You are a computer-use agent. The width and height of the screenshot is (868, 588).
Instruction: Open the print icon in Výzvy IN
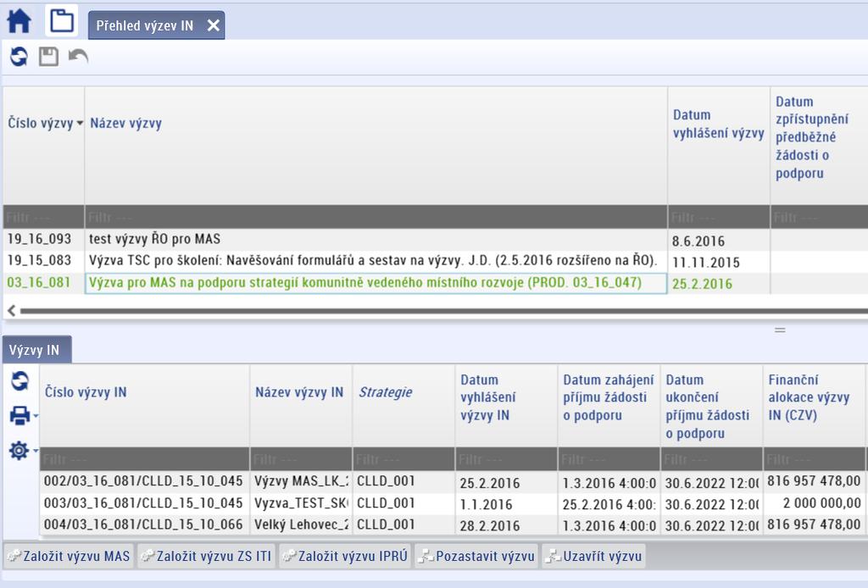tap(20, 415)
